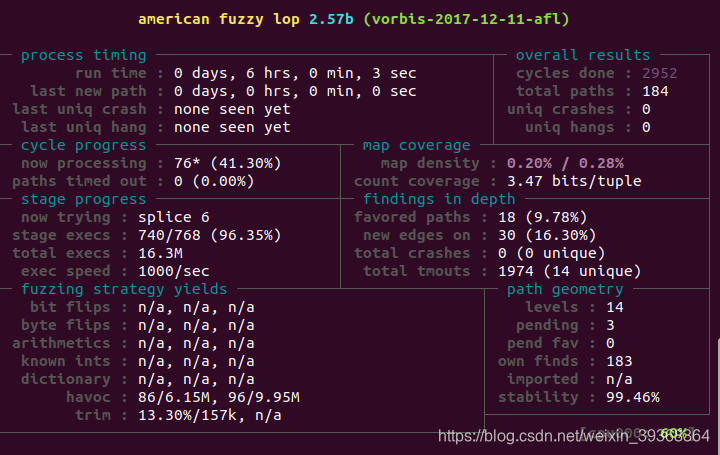This screenshot has width=720, height=455.
Task: Click havoc value '86/6.15M, 96/9.95M'
Action: (219, 397)
